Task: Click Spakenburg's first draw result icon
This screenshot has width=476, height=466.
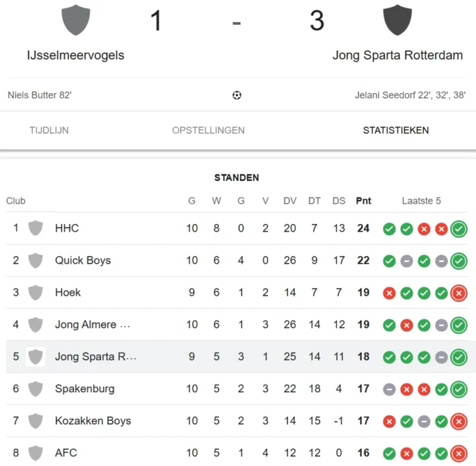Action: pyautogui.click(x=389, y=389)
